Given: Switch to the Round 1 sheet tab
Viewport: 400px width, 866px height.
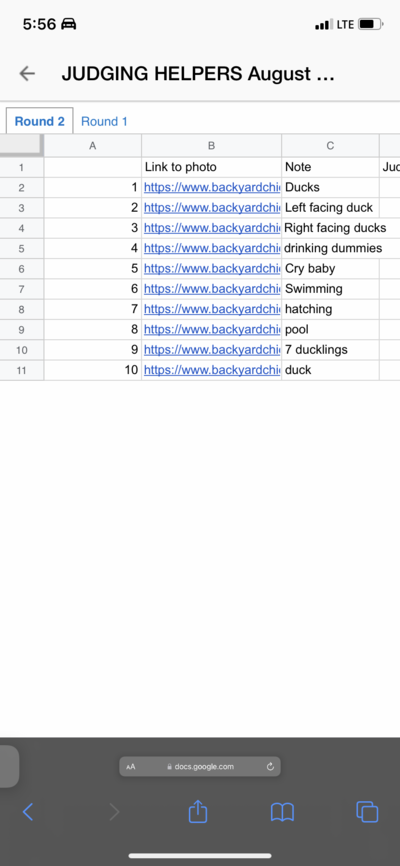Looking at the screenshot, I should point(104,122).
